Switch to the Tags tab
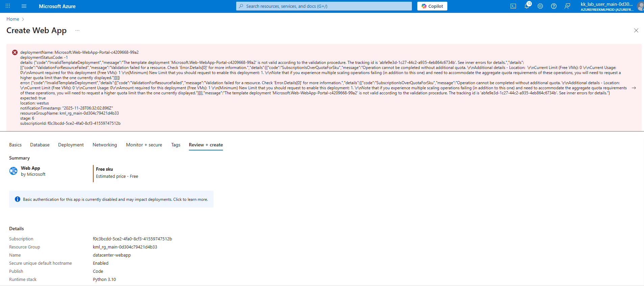Image resolution: width=644 pixels, height=286 pixels. (176, 145)
